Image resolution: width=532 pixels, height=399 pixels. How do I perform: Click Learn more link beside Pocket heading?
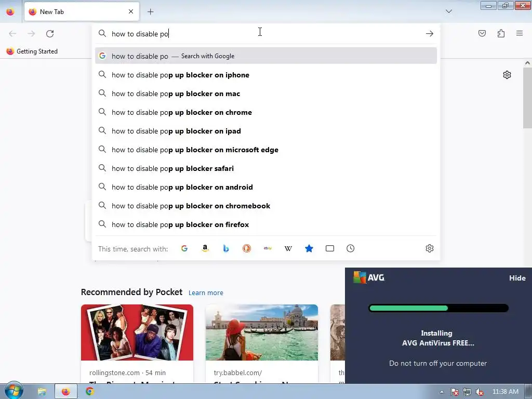coord(206,292)
